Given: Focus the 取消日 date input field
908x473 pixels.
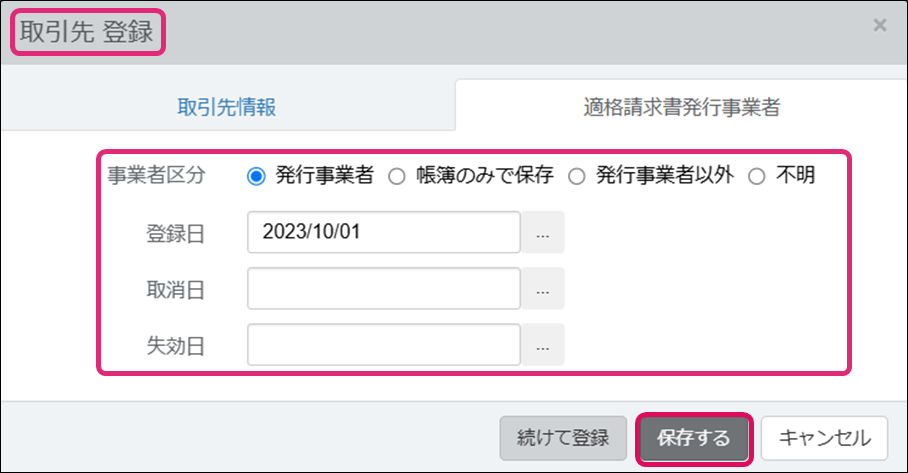Looking at the screenshot, I should pos(384,289).
